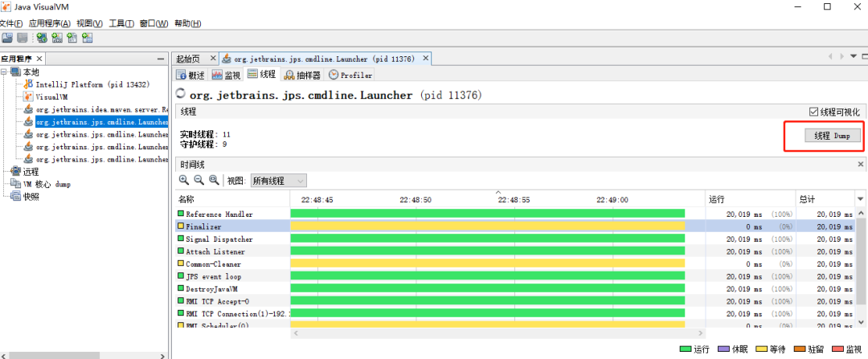Click the yellow state icon of Common-Cleaner

point(181,263)
